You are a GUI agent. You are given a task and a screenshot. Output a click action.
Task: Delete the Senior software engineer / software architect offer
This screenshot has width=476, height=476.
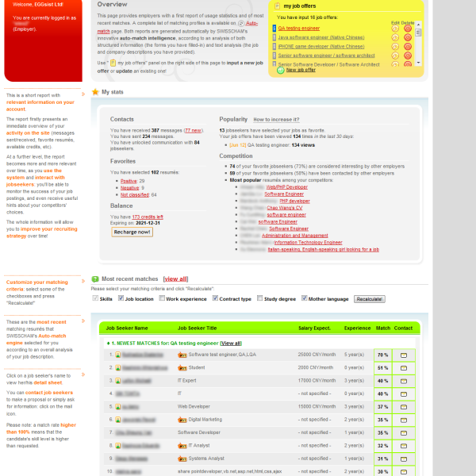[x=408, y=56]
